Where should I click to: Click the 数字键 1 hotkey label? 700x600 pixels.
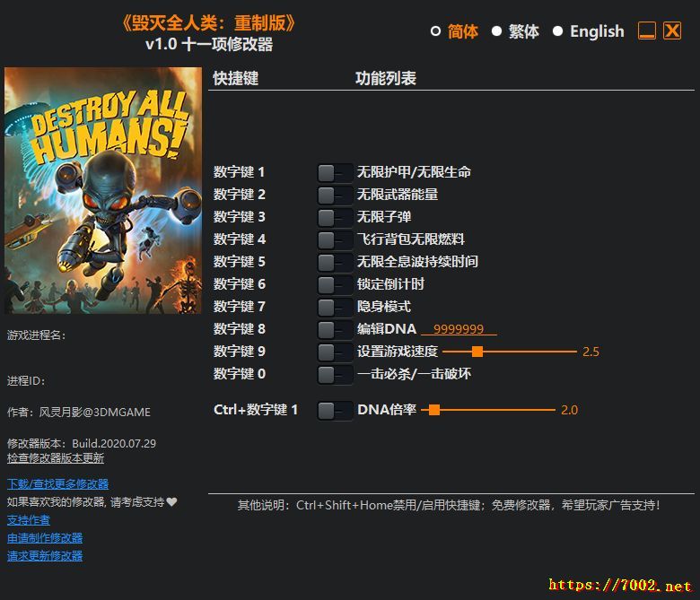[x=239, y=172]
